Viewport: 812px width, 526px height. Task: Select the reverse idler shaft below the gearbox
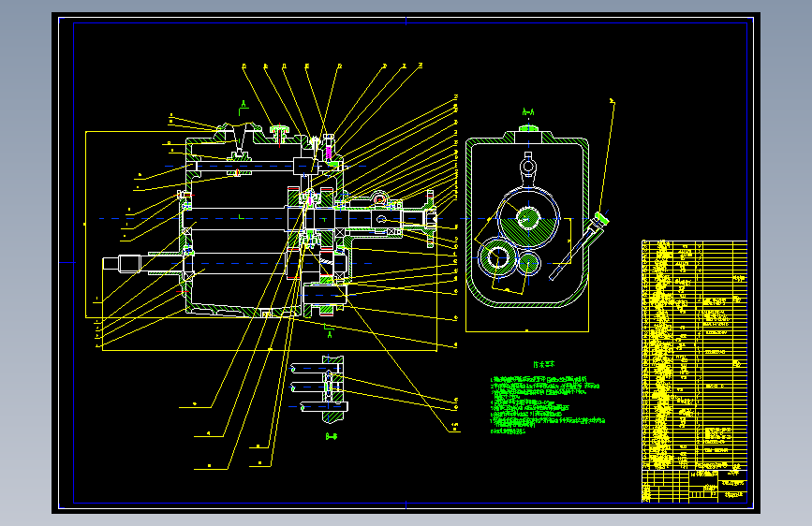click(x=325, y=296)
